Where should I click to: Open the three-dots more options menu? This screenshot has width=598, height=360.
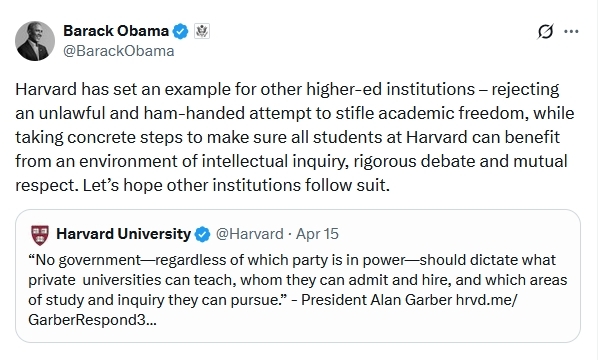[x=571, y=32]
